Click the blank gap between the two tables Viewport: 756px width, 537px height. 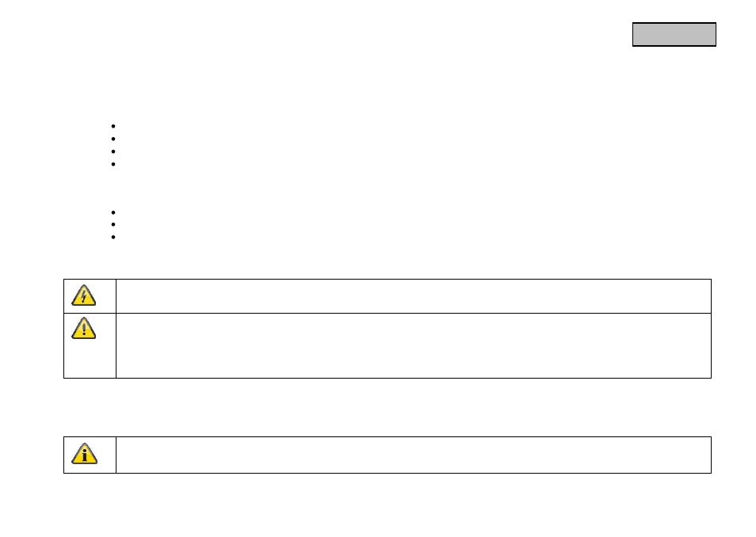(x=388, y=407)
